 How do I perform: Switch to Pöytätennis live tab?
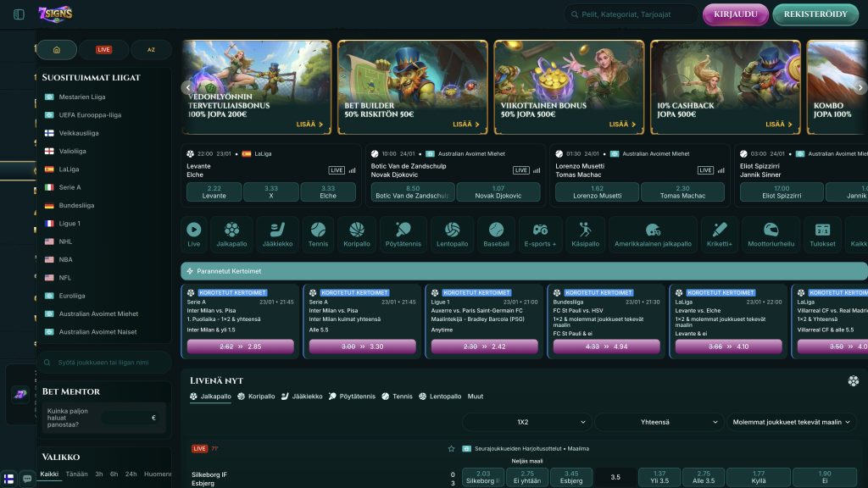click(x=352, y=396)
